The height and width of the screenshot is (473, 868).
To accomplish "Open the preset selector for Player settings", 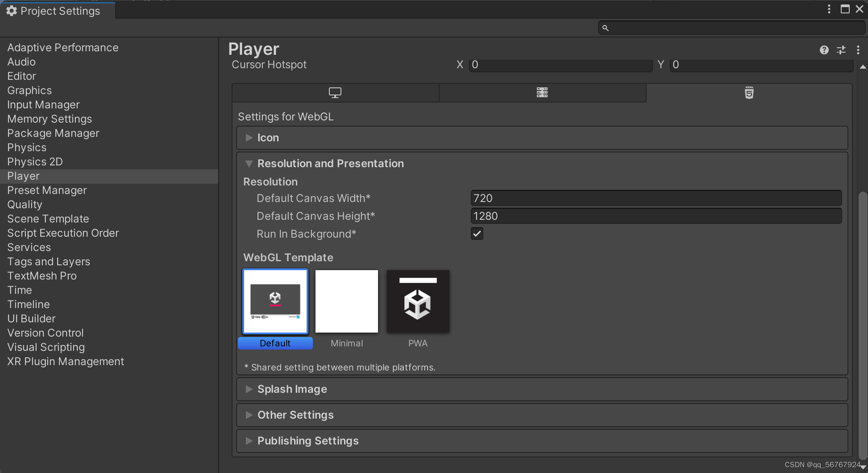I will click(x=841, y=50).
